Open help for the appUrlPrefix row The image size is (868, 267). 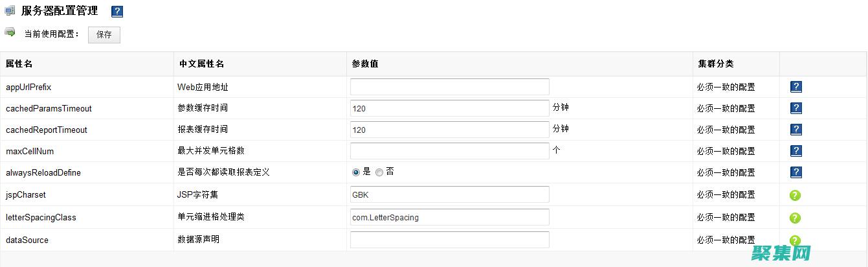[796, 87]
